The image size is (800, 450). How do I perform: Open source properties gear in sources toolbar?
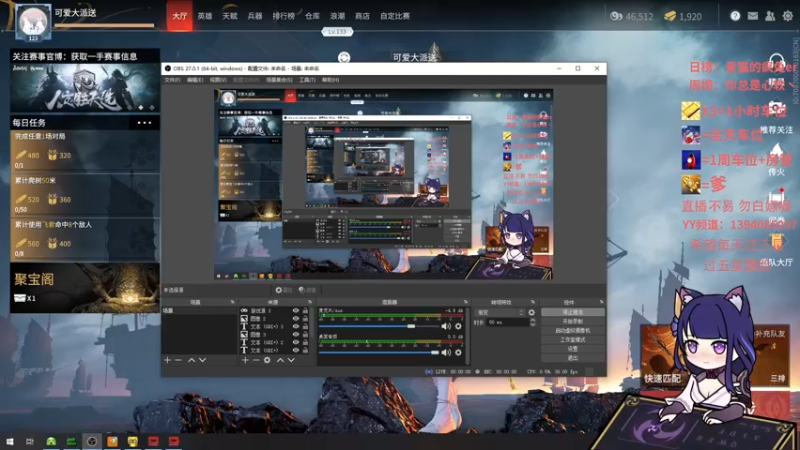[x=267, y=360]
